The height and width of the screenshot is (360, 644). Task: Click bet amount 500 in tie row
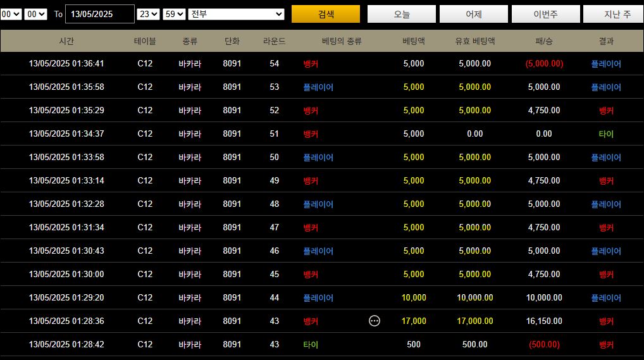(x=414, y=344)
